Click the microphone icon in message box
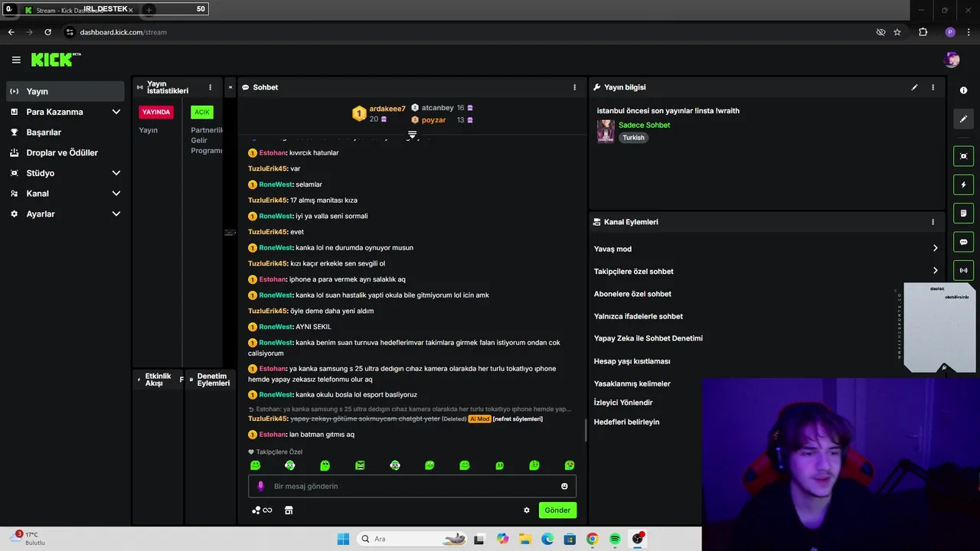 (260, 486)
